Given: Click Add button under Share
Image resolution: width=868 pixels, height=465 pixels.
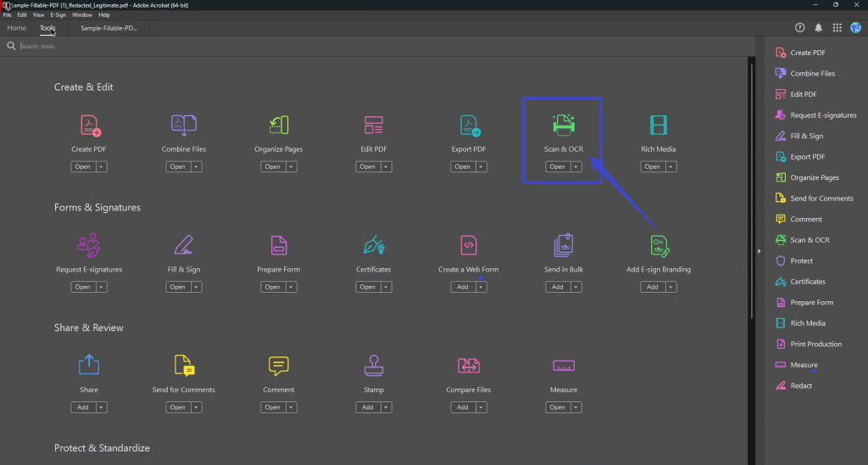Looking at the screenshot, I should (83, 407).
